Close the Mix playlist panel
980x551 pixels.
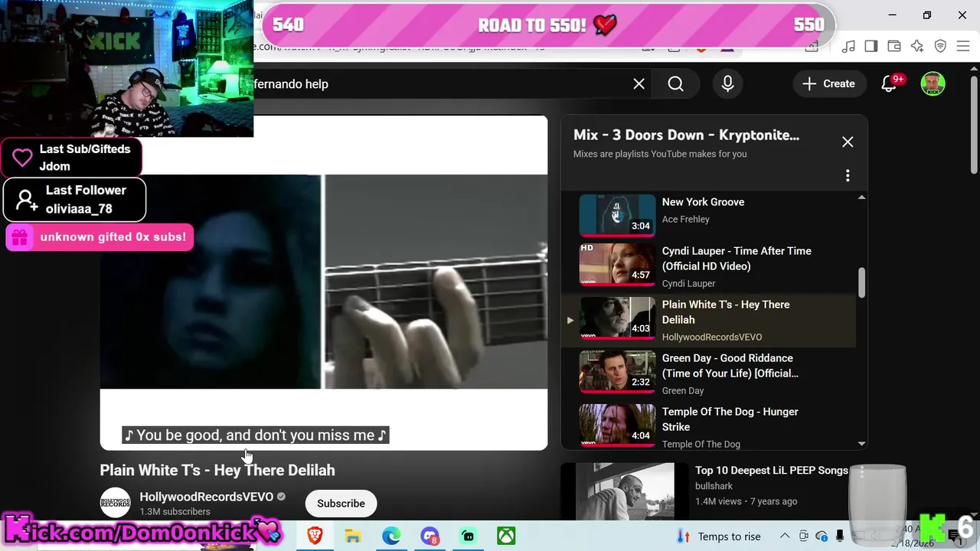pyautogui.click(x=848, y=142)
